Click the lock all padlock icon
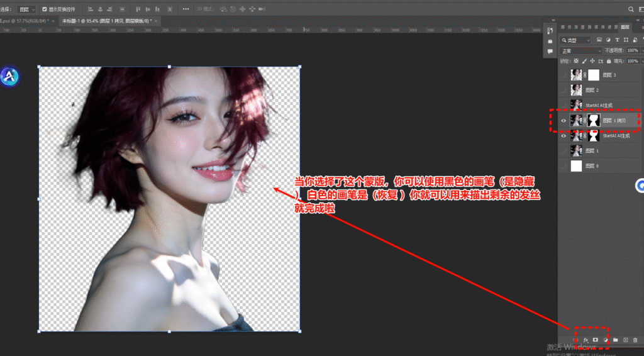Screen dimensions: 644x356 [609, 61]
